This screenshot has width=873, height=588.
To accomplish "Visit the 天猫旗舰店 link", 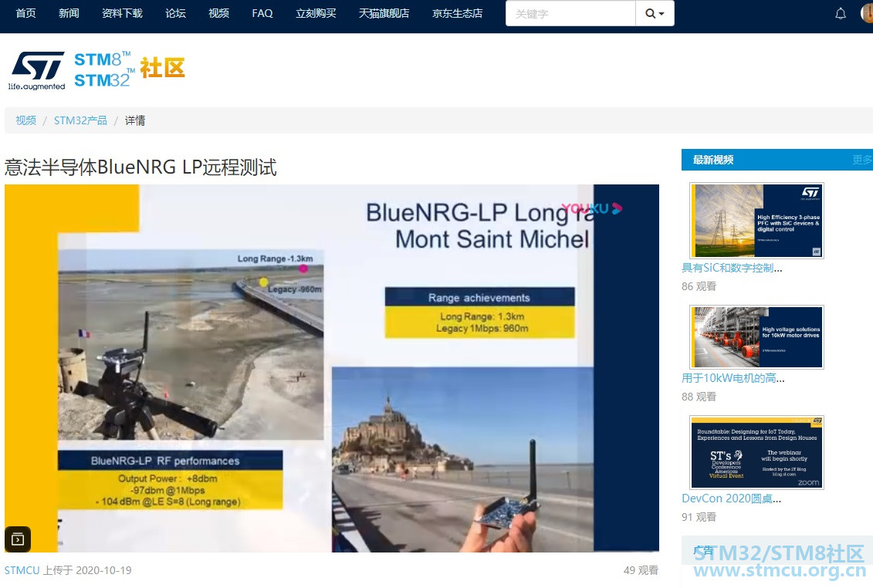I will click(x=384, y=13).
